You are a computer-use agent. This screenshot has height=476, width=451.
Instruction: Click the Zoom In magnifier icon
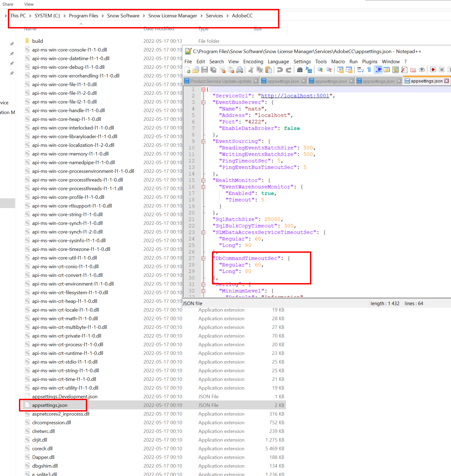[x=320, y=70]
